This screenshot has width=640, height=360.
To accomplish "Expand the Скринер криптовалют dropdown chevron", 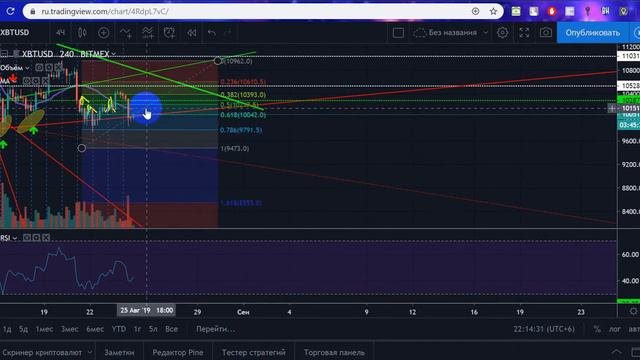I will 90,352.
